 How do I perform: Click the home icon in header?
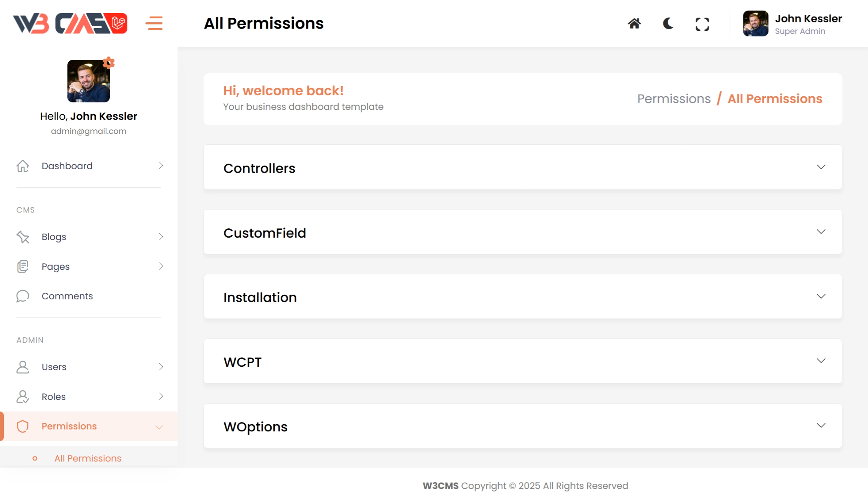[634, 24]
